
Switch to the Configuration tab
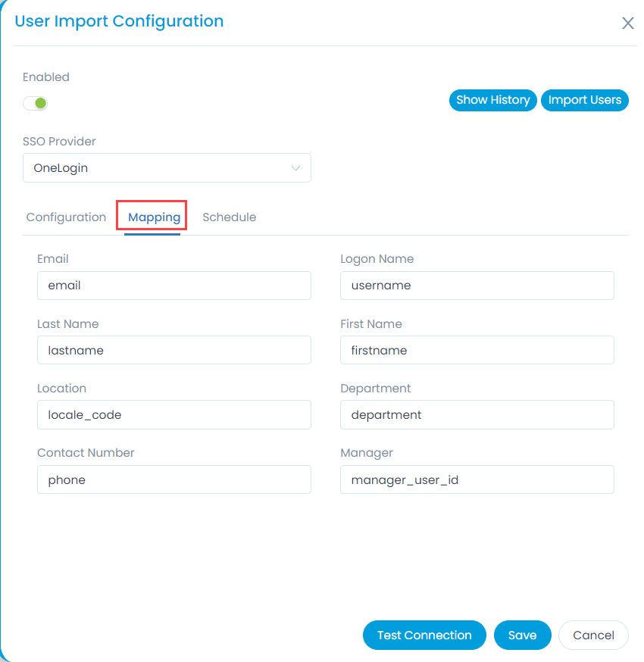click(67, 217)
